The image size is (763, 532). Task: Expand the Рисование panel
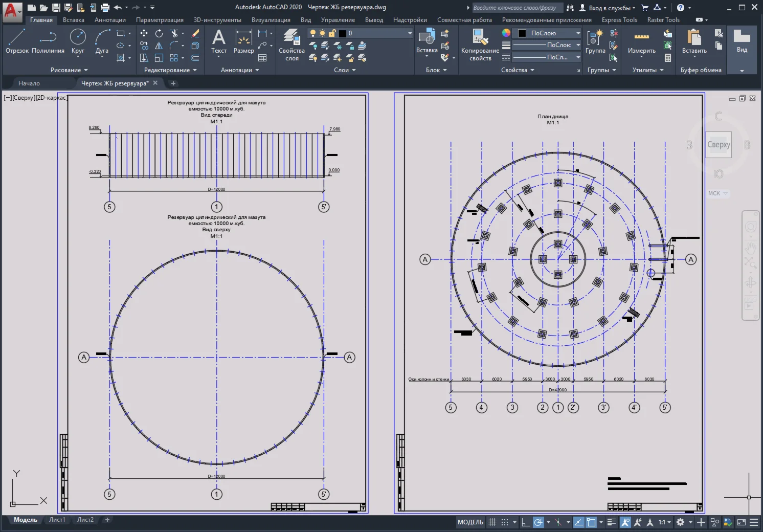pyautogui.click(x=69, y=70)
